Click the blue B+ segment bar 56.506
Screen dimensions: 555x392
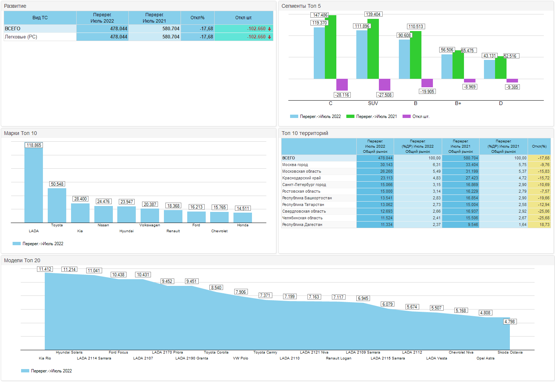[x=447, y=67]
